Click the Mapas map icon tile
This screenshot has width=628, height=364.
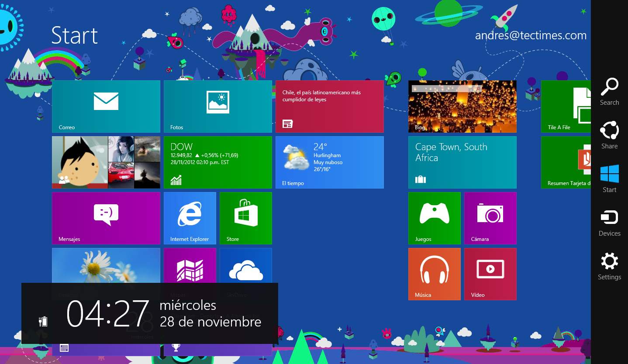click(x=190, y=265)
